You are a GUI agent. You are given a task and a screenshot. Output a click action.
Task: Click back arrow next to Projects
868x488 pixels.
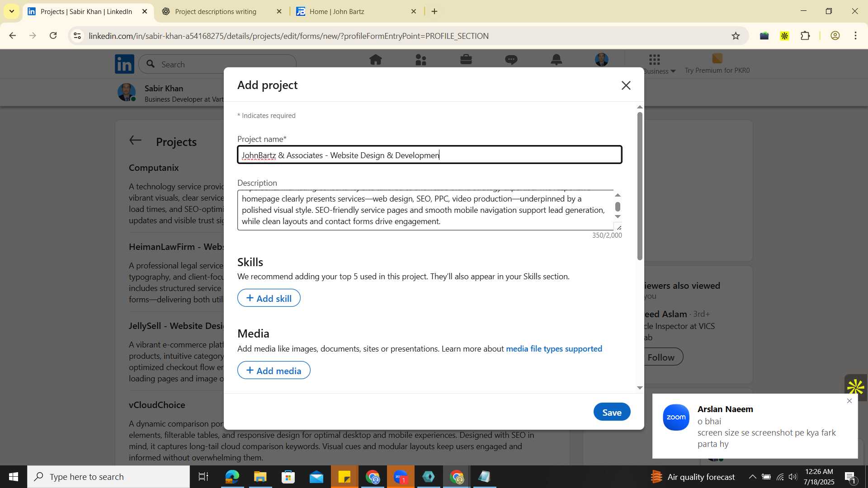point(136,141)
